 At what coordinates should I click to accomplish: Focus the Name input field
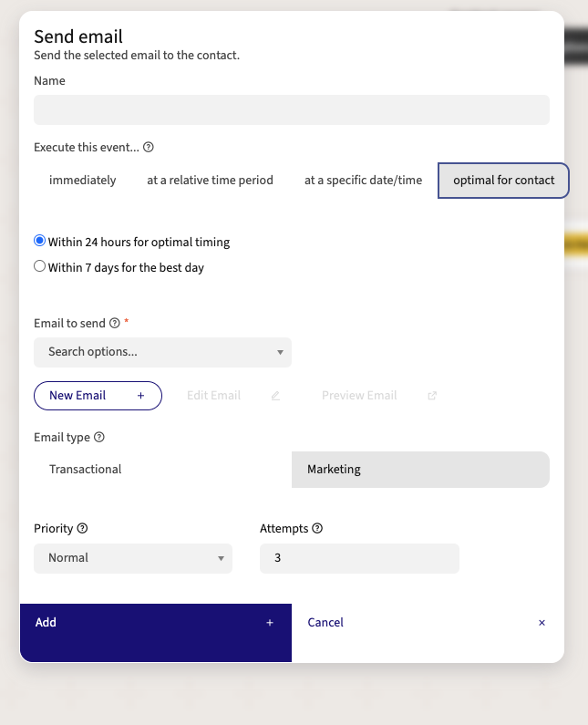[x=292, y=110]
